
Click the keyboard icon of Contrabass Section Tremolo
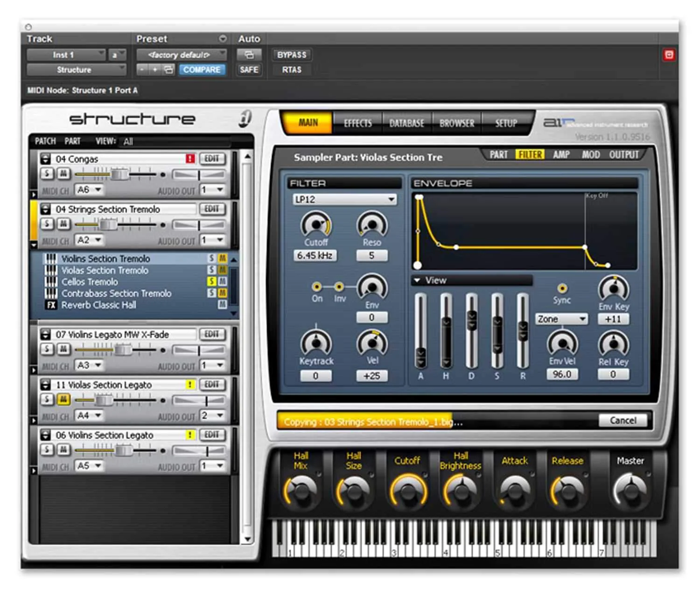[x=50, y=294]
